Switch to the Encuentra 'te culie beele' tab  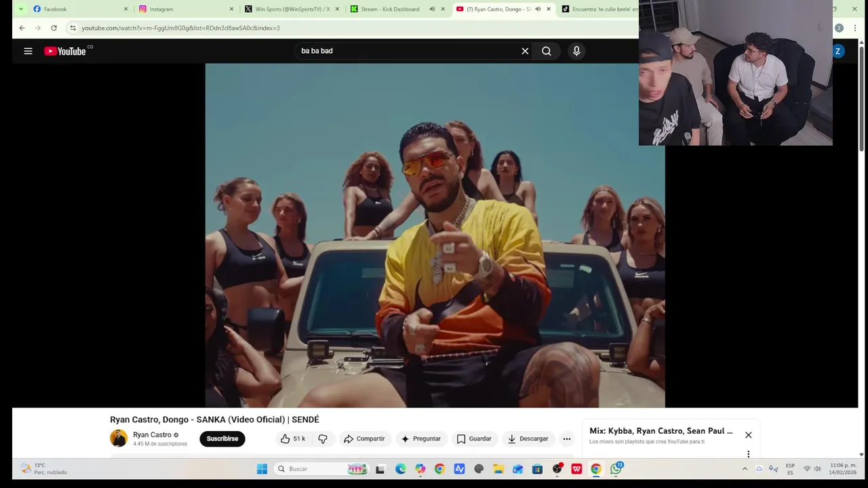[x=600, y=9]
